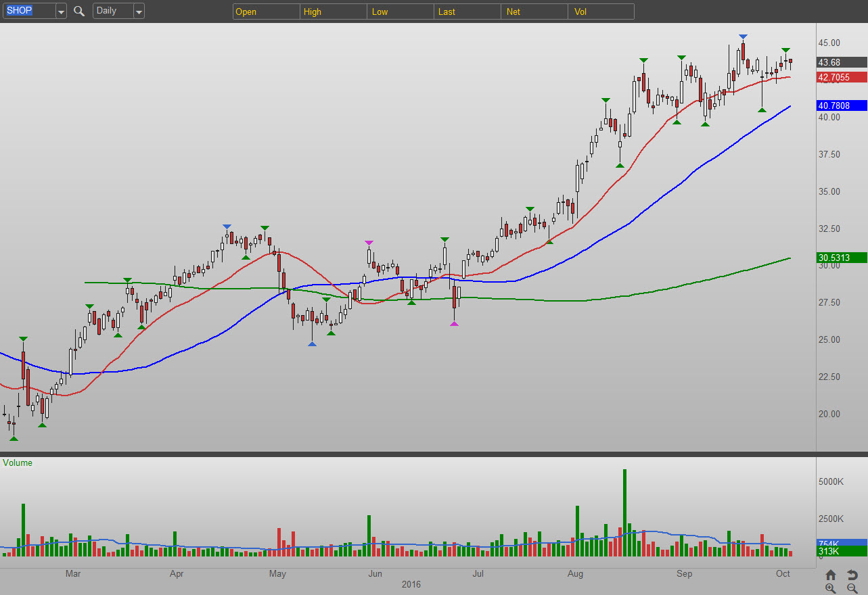Click the magnifying glass symbol search icon
Screen dimensions: 868x595
click(79, 11)
